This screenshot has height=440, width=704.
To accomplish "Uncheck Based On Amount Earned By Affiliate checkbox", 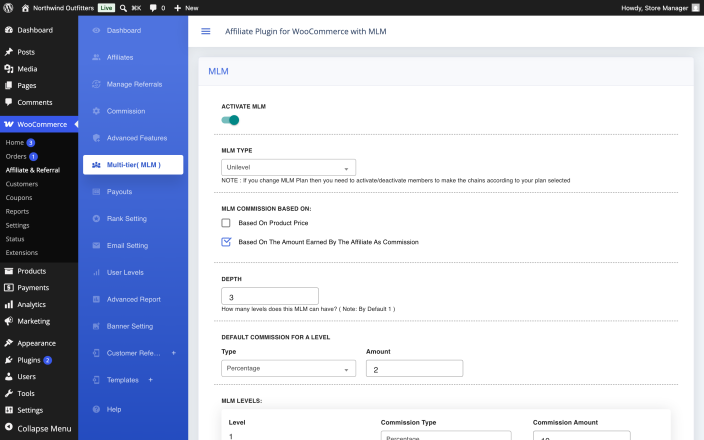I will pyautogui.click(x=226, y=242).
